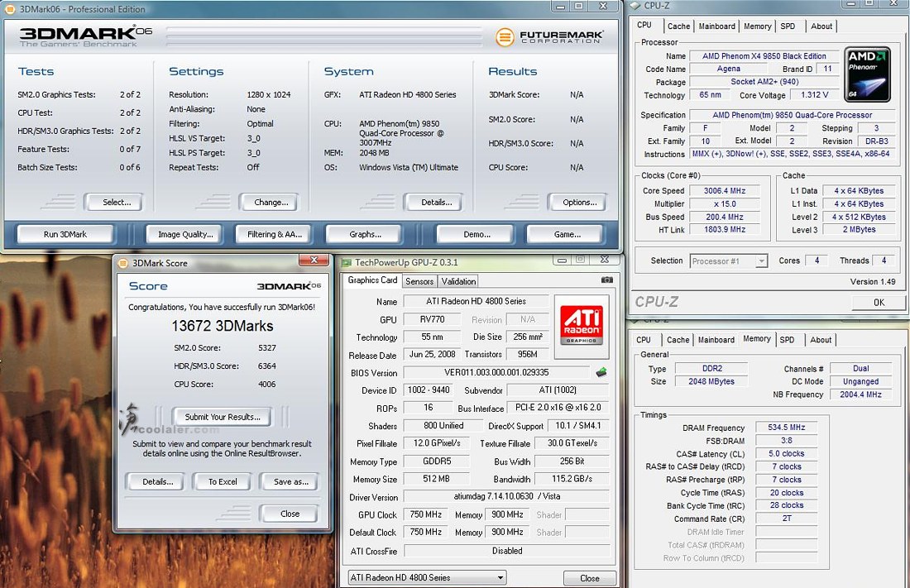Click Save as in the Score dialog
The height and width of the screenshot is (588, 910).
[290, 482]
